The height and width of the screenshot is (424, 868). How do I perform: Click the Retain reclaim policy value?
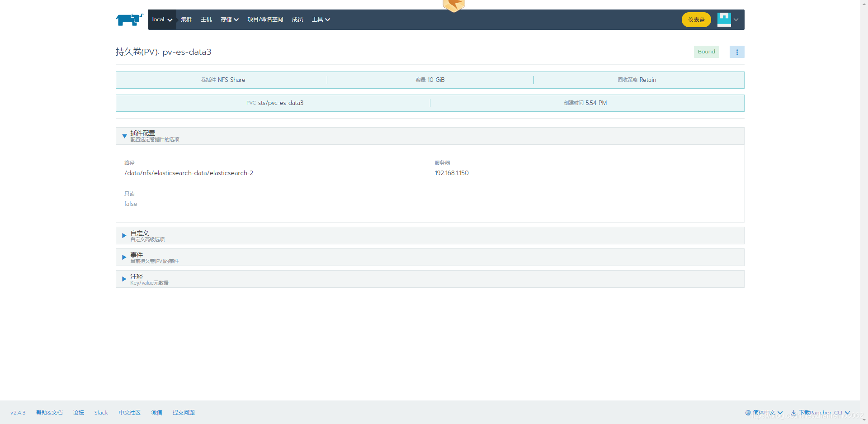click(648, 80)
